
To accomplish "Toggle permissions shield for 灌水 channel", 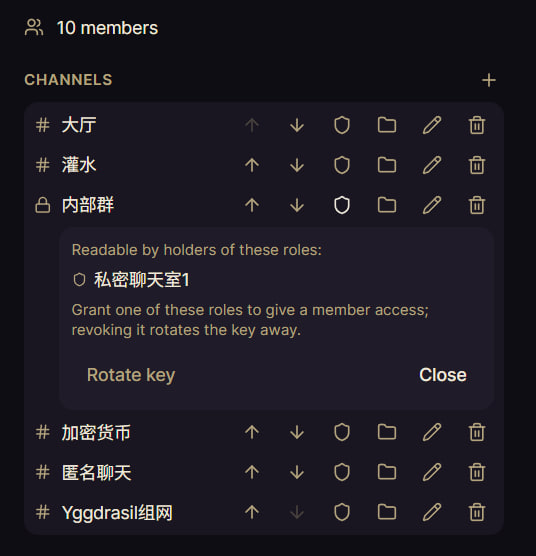I will tap(342, 165).
